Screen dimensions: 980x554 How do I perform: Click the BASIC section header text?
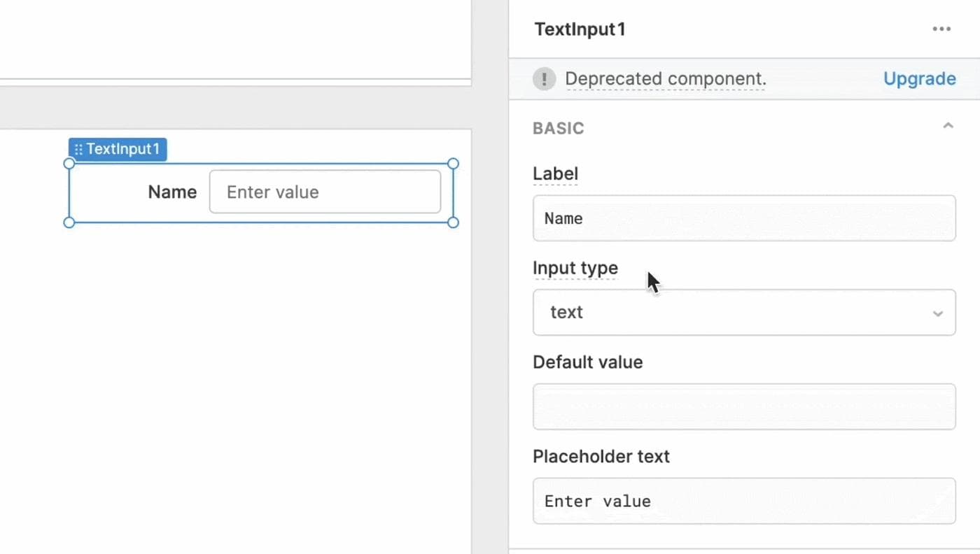(x=558, y=128)
